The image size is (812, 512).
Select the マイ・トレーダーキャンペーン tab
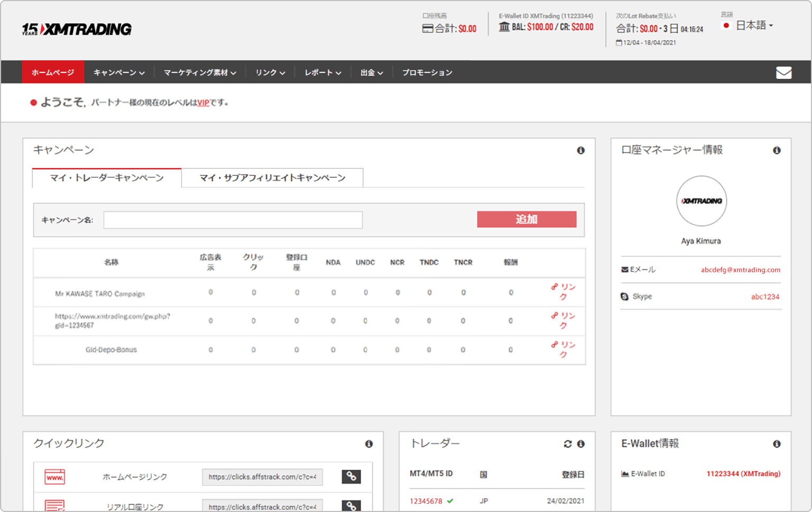(x=107, y=178)
